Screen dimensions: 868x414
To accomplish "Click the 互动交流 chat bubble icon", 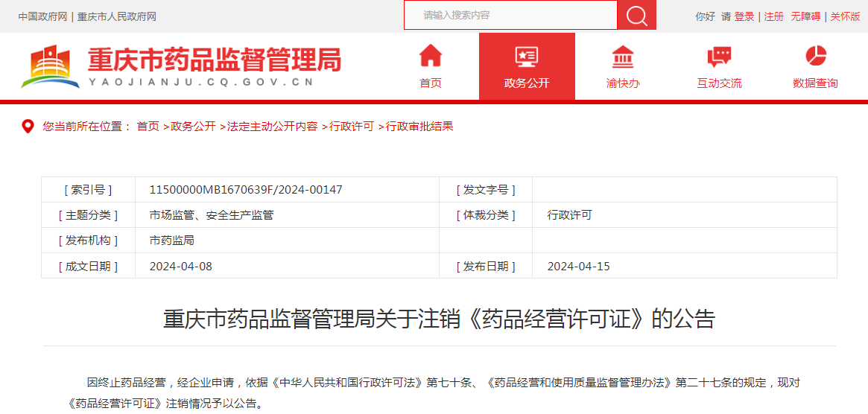I will (x=719, y=57).
